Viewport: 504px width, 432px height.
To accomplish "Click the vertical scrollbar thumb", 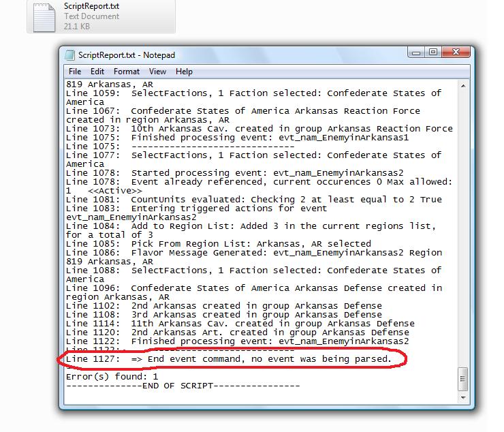I will tap(463, 377).
